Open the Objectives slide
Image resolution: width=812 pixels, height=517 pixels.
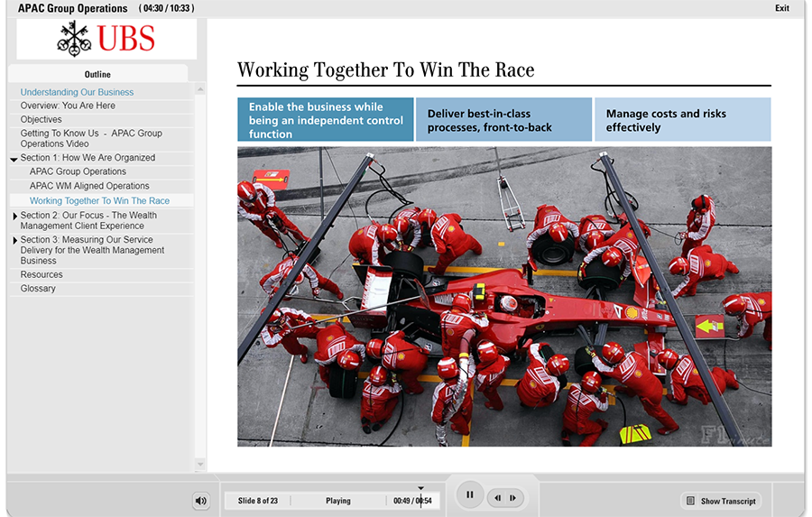(x=42, y=119)
